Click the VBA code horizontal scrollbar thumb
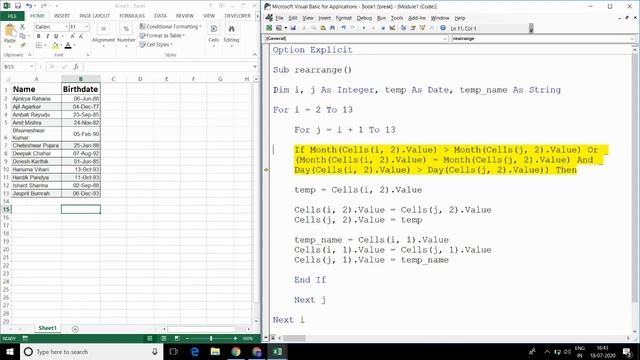640x360 pixels. (294, 338)
